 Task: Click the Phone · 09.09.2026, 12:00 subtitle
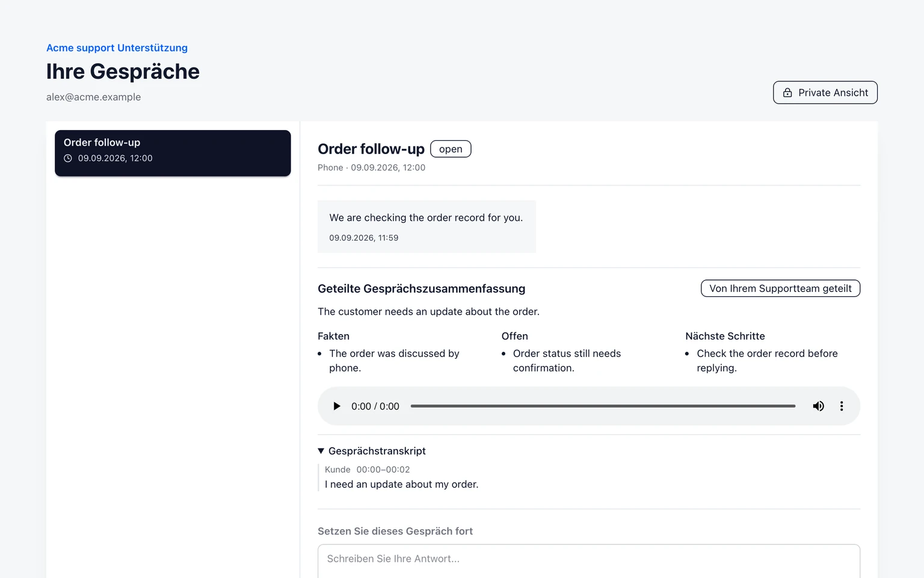pos(371,168)
